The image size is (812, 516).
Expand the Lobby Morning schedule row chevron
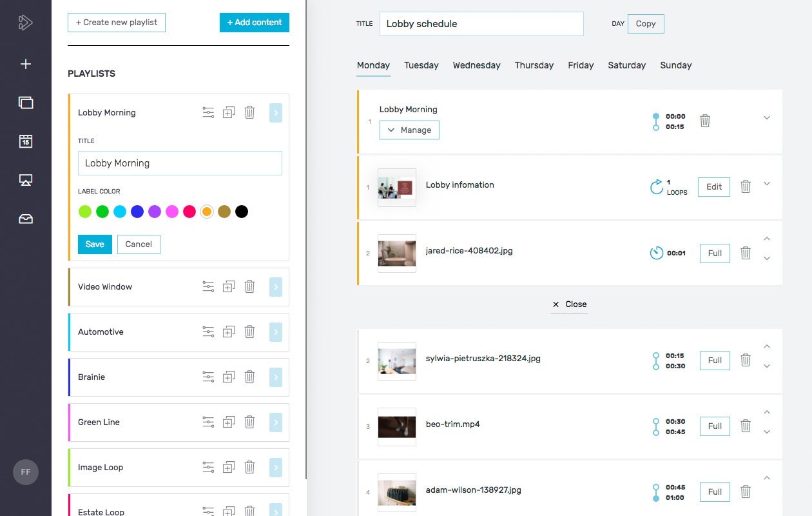coord(767,118)
